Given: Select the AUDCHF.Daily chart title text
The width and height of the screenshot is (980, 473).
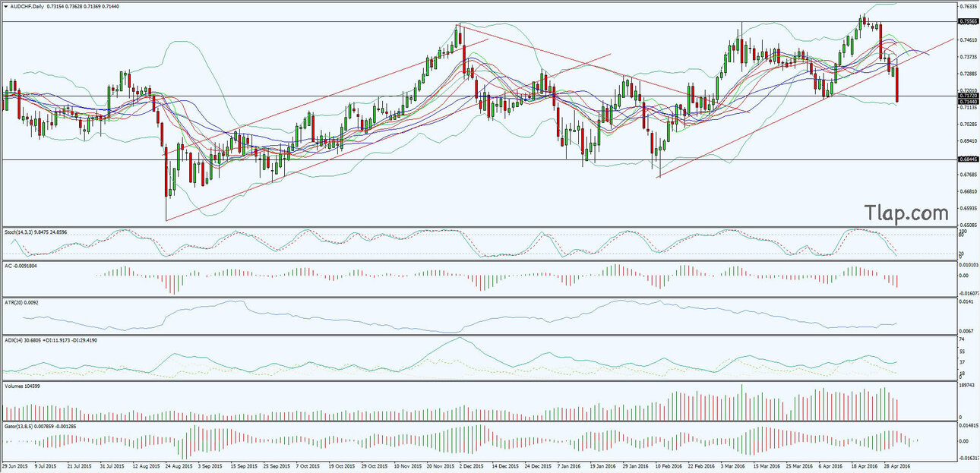Looking at the screenshot, I should pos(27,6).
